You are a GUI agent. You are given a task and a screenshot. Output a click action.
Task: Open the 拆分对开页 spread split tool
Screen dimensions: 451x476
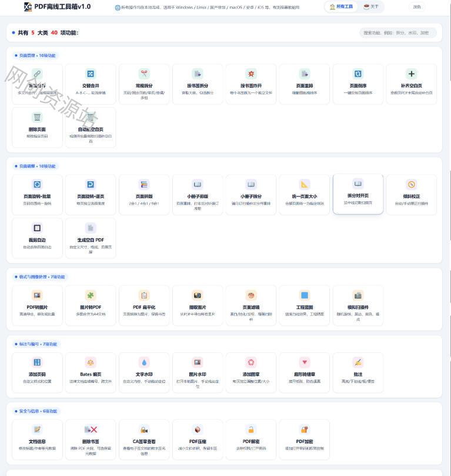358,194
